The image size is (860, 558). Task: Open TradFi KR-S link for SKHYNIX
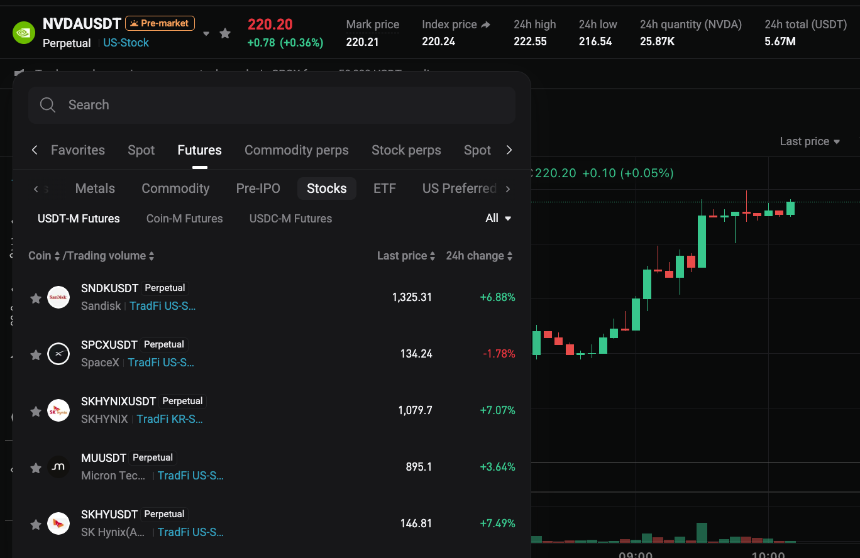coord(169,419)
